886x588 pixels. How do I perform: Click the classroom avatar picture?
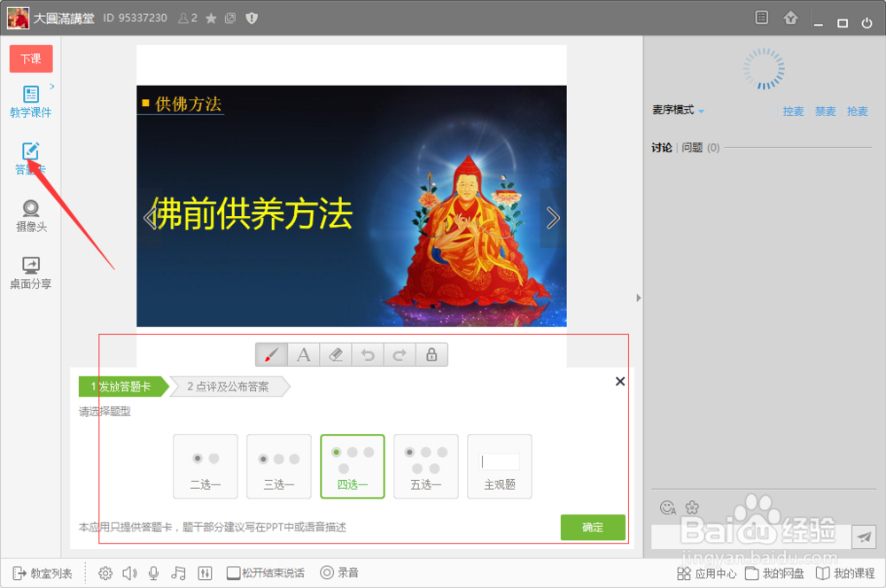(18, 18)
